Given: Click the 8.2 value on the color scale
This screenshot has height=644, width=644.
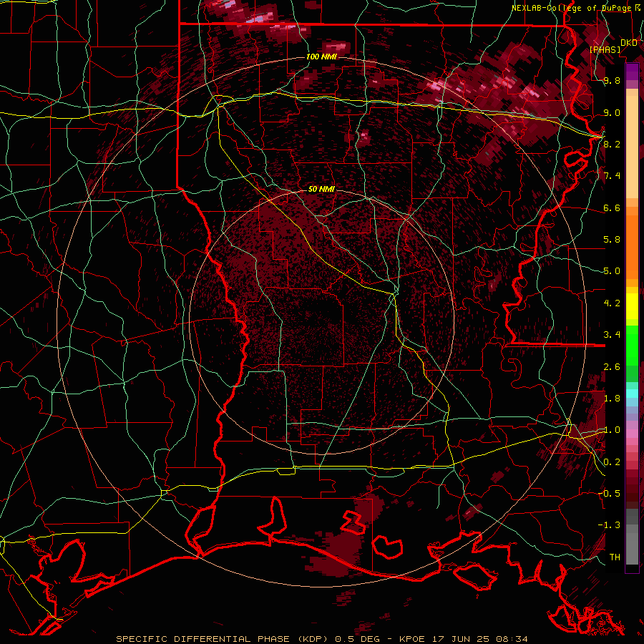Looking at the screenshot, I should coord(612,144).
